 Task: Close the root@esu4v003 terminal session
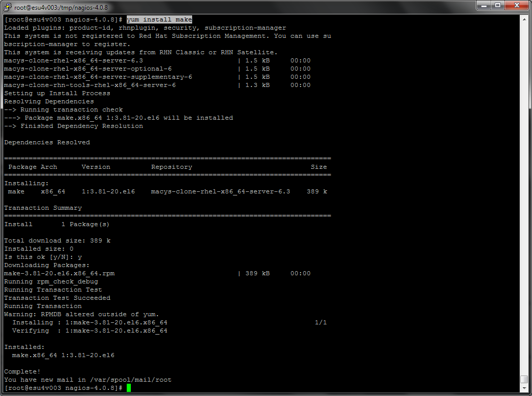[x=516, y=5]
